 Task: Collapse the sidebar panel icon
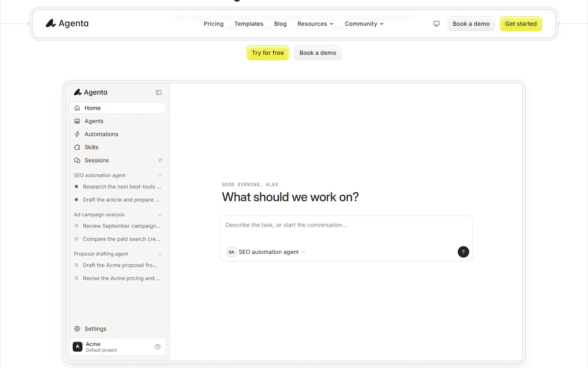click(159, 92)
